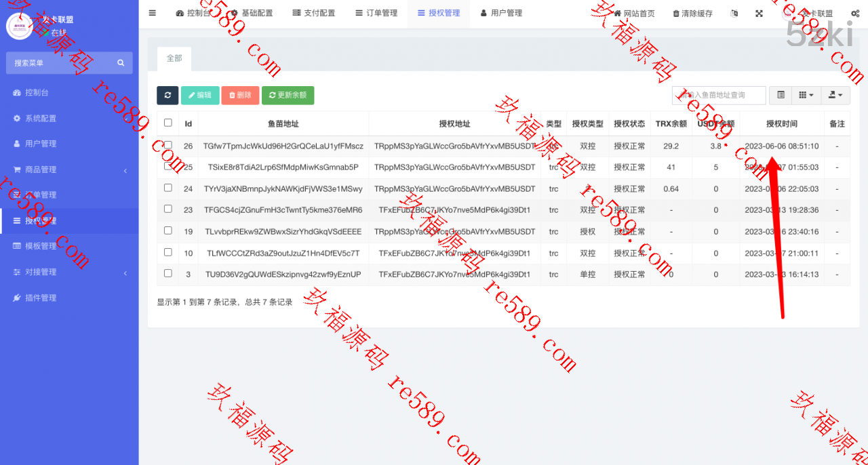Sort by the Id column header

pyautogui.click(x=188, y=124)
